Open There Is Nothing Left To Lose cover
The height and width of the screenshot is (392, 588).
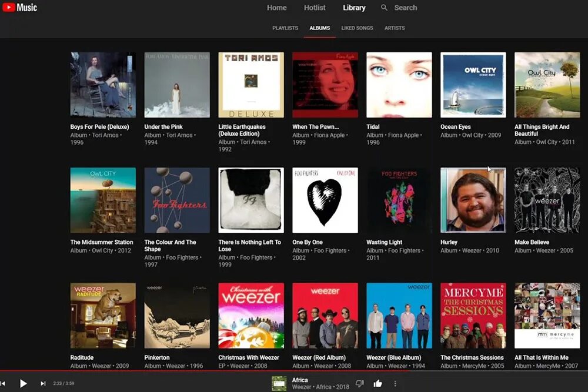point(251,200)
